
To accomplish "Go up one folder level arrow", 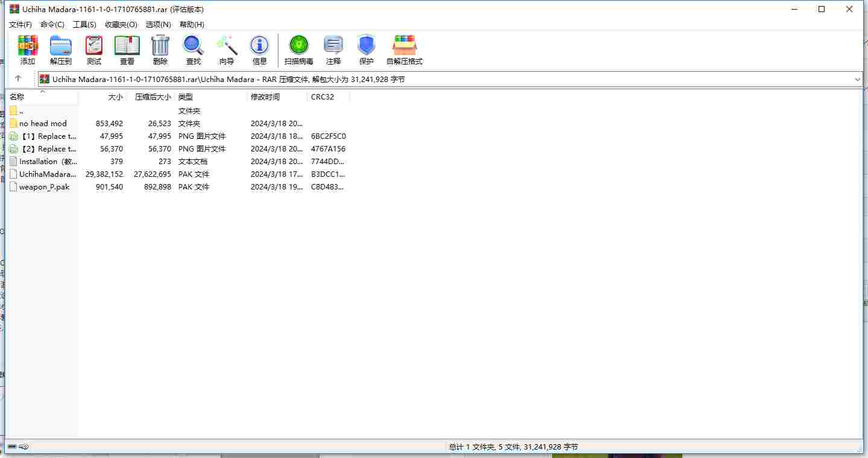I will [x=18, y=79].
